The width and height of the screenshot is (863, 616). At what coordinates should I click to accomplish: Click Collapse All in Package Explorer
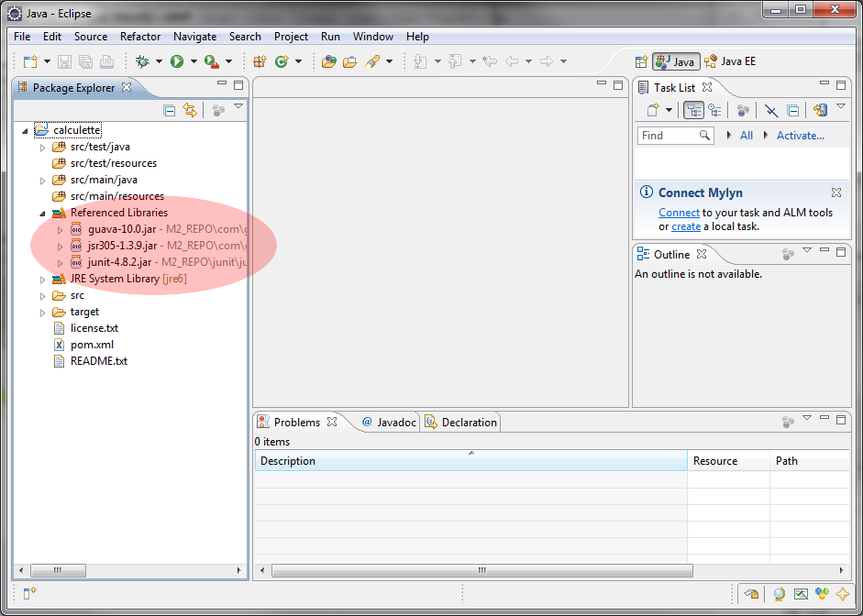tap(169, 110)
